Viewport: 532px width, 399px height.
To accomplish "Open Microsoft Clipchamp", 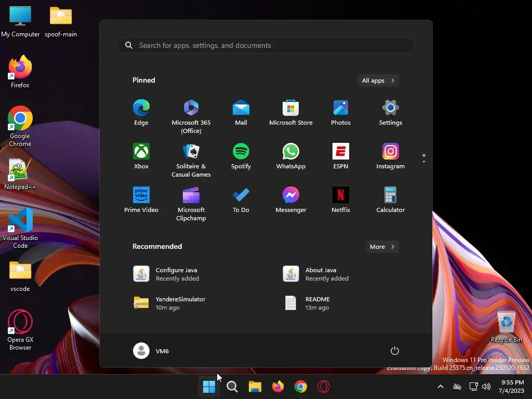I will pos(191,204).
